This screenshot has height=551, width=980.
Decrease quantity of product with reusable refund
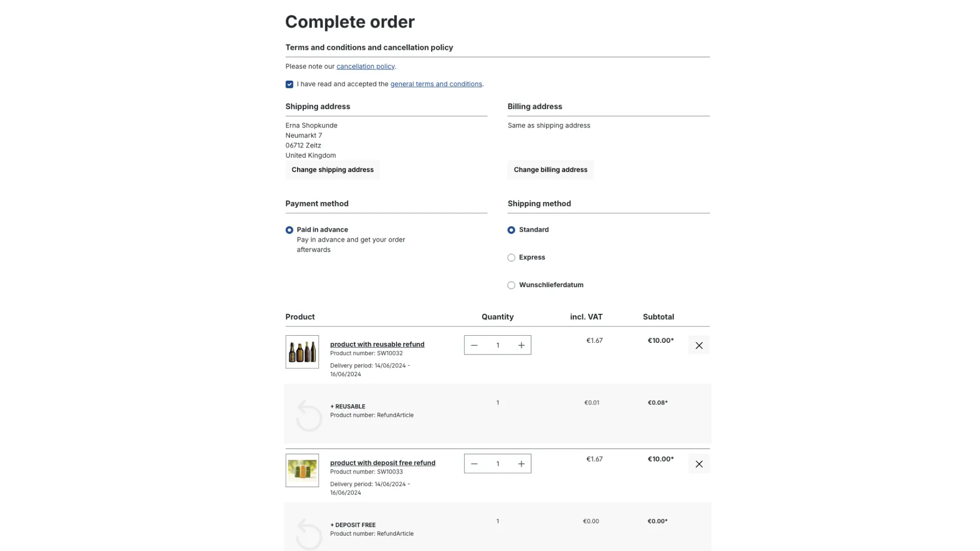coord(474,345)
